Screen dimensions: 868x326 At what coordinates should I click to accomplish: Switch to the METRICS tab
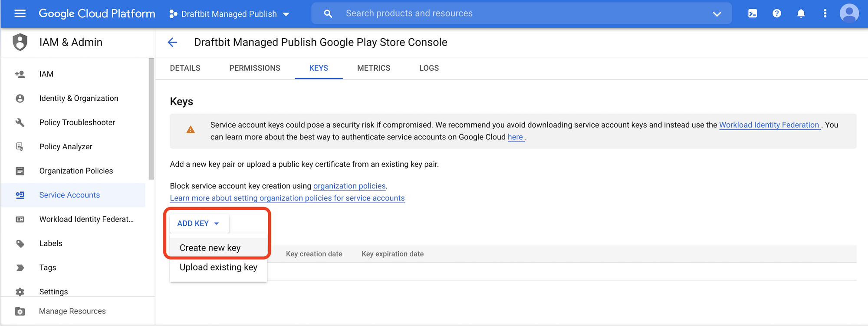(x=374, y=68)
